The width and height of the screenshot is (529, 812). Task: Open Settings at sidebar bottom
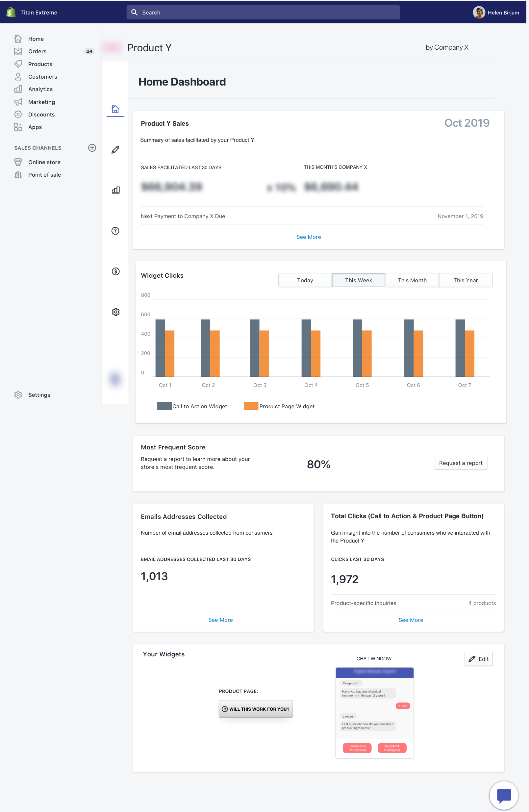(x=32, y=395)
